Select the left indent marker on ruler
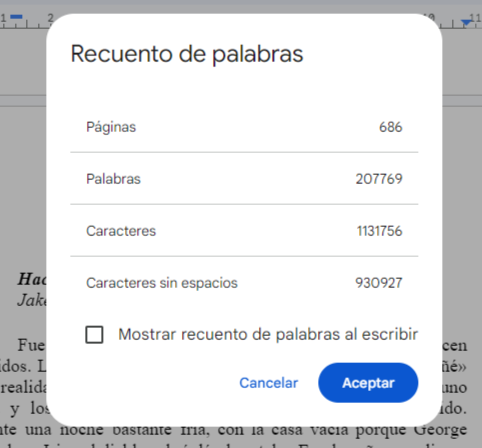The height and width of the screenshot is (448, 482). point(16,18)
